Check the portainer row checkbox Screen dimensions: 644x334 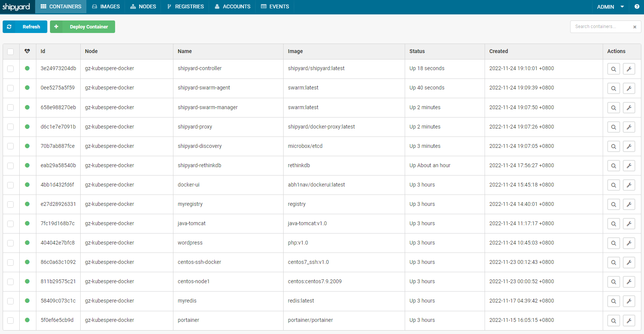point(11,320)
